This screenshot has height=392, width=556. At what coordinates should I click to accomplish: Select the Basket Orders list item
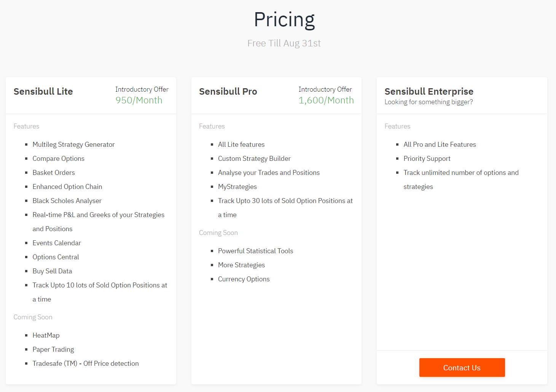click(54, 173)
